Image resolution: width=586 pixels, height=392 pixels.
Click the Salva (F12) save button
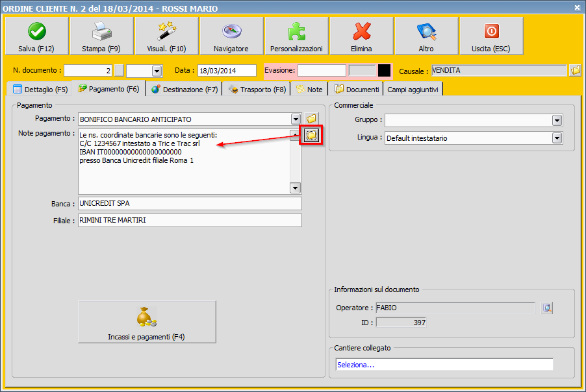point(36,36)
